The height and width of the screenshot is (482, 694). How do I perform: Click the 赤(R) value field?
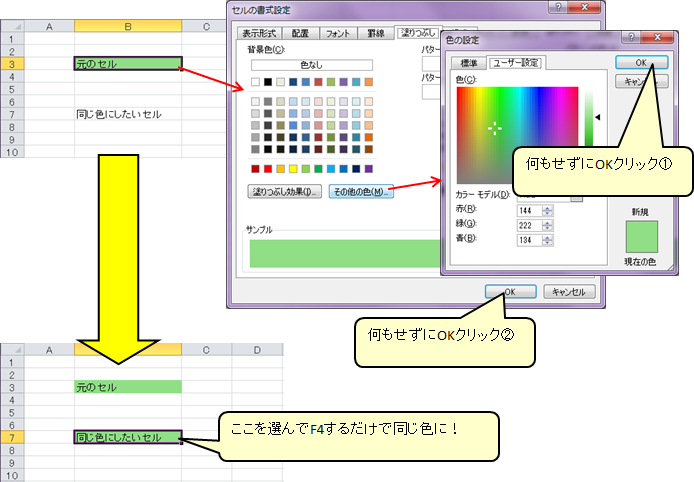coord(529,211)
